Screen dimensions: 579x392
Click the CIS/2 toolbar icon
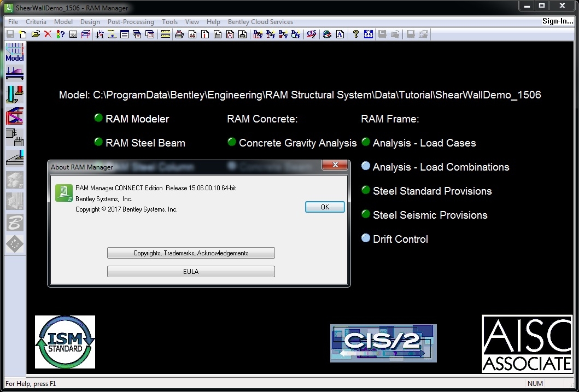[x=311, y=34]
